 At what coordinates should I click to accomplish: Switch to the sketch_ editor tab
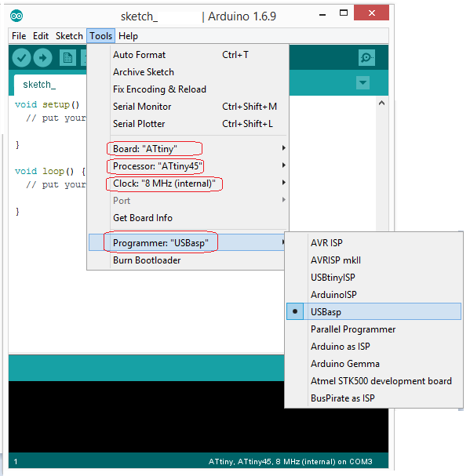pos(50,85)
